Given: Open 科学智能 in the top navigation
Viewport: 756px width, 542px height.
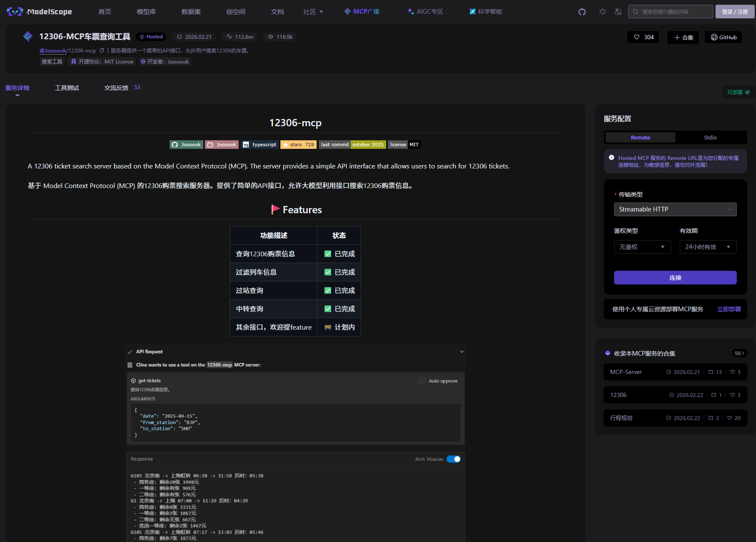Looking at the screenshot, I should tap(486, 12).
